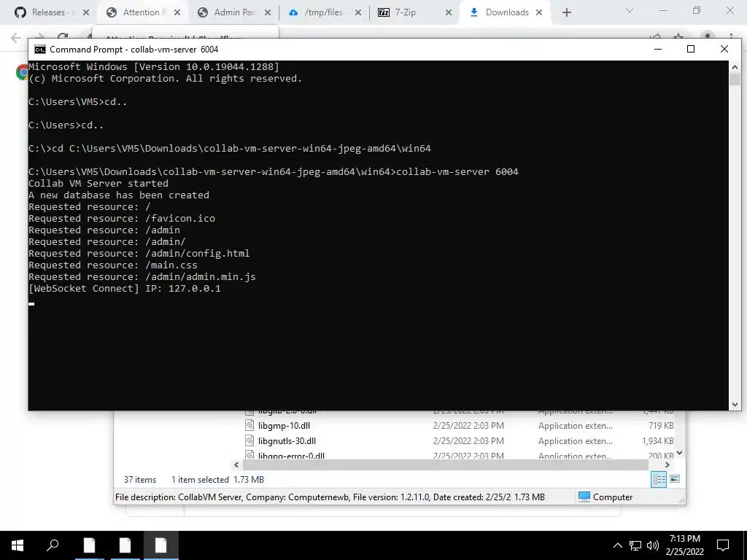
Task: Open the first taskbar app icon
Action: click(x=89, y=545)
